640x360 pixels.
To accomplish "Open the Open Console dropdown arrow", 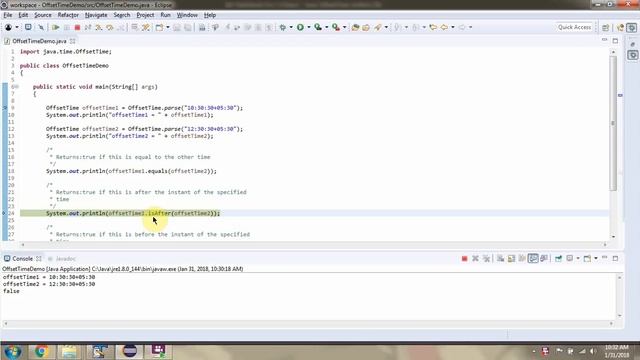I will click(596, 258).
